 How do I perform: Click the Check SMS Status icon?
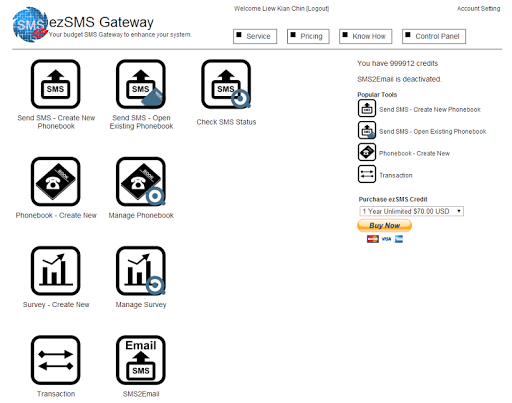point(226,84)
